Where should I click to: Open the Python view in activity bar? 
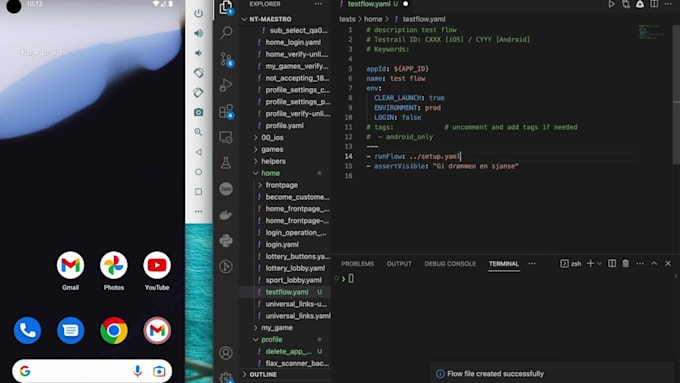tap(226, 240)
